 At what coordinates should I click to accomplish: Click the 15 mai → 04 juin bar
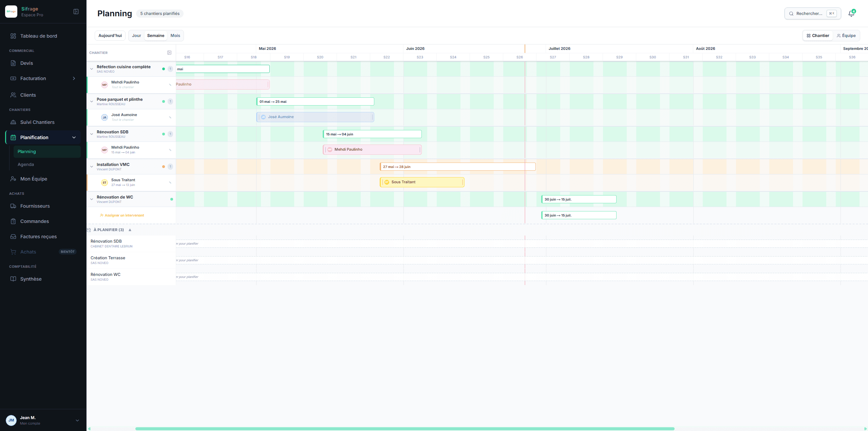[372, 134]
